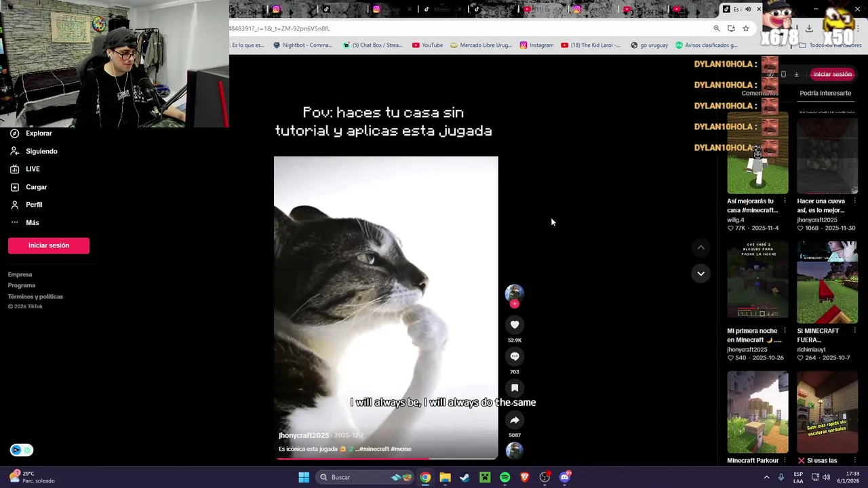
Task: Open the download-app icon in the TikTok header
Action: click(x=797, y=75)
